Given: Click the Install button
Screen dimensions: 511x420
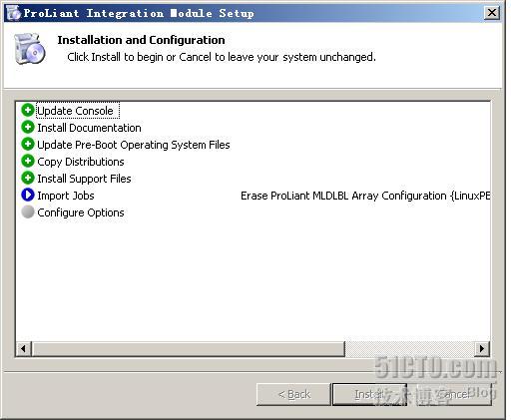Looking at the screenshot, I should point(369,394).
